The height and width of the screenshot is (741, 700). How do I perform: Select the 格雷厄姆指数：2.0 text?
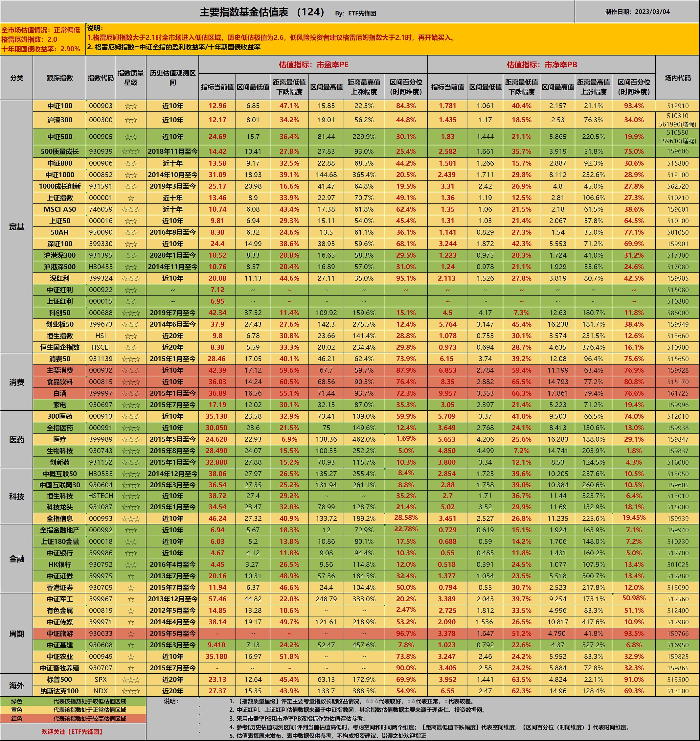tap(30, 39)
